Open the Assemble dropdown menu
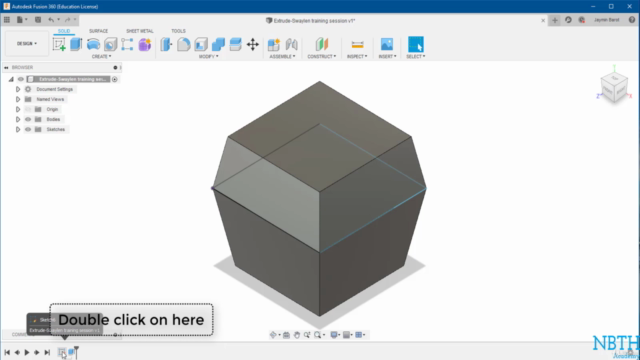This screenshot has width=640, height=360. coord(282,56)
